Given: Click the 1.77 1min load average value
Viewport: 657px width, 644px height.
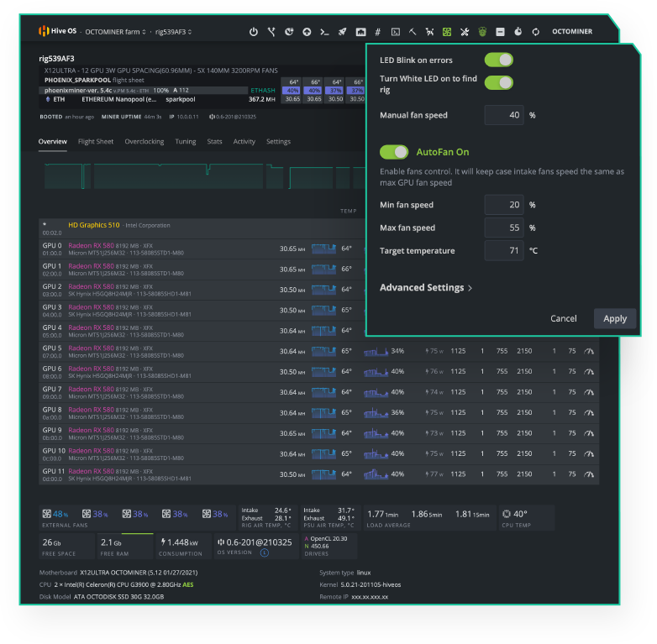Looking at the screenshot, I should (382, 514).
